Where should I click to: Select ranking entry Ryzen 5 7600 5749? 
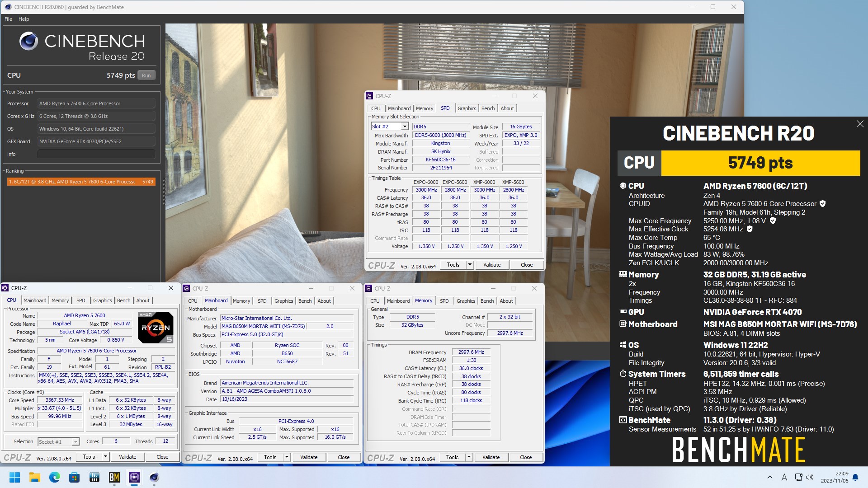(x=81, y=182)
